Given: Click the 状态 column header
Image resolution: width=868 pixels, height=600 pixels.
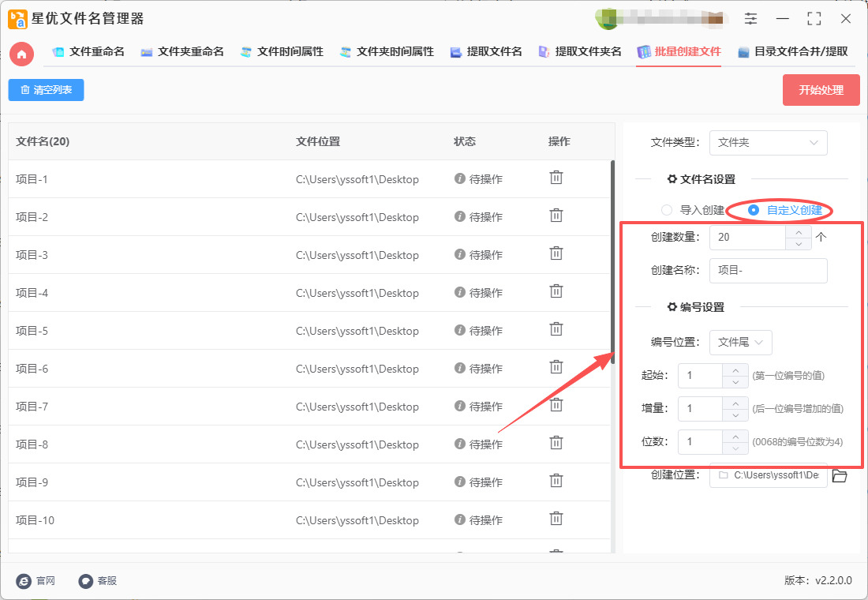Looking at the screenshot, I should 465,141.
